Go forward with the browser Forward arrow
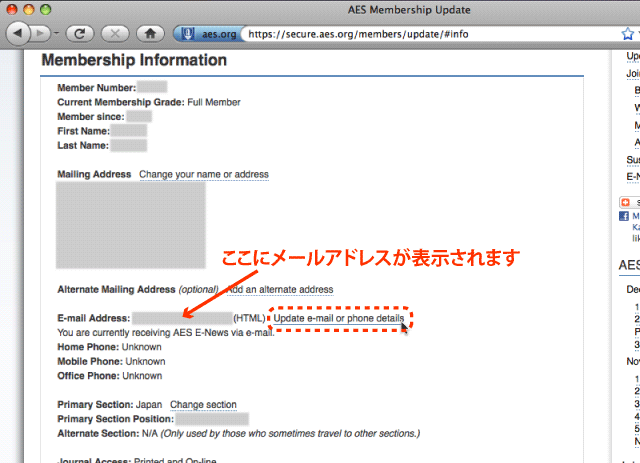 click(40, 33)
